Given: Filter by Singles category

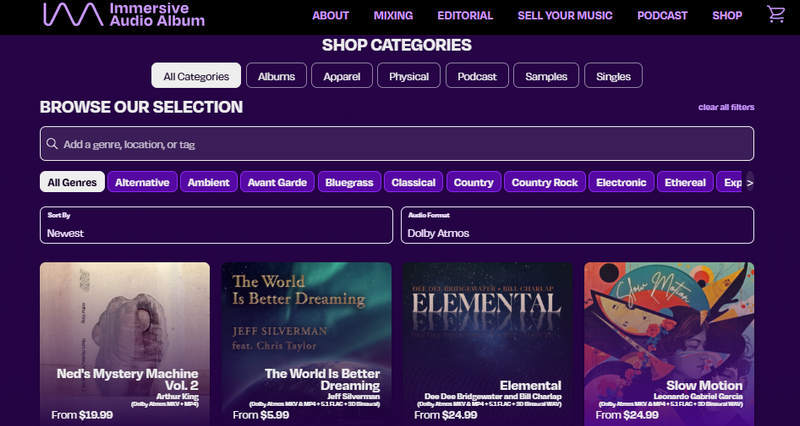Looking at the screenshot, I should tap(613, 76).
